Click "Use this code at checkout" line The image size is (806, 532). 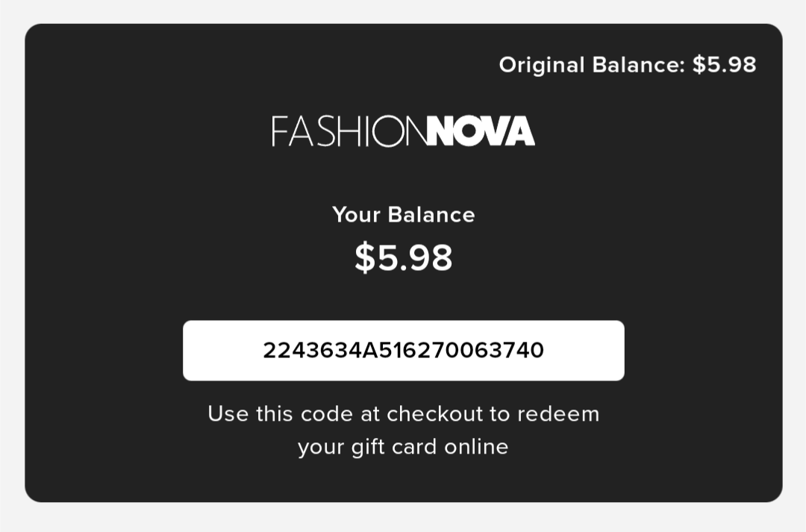click(404, 414)
